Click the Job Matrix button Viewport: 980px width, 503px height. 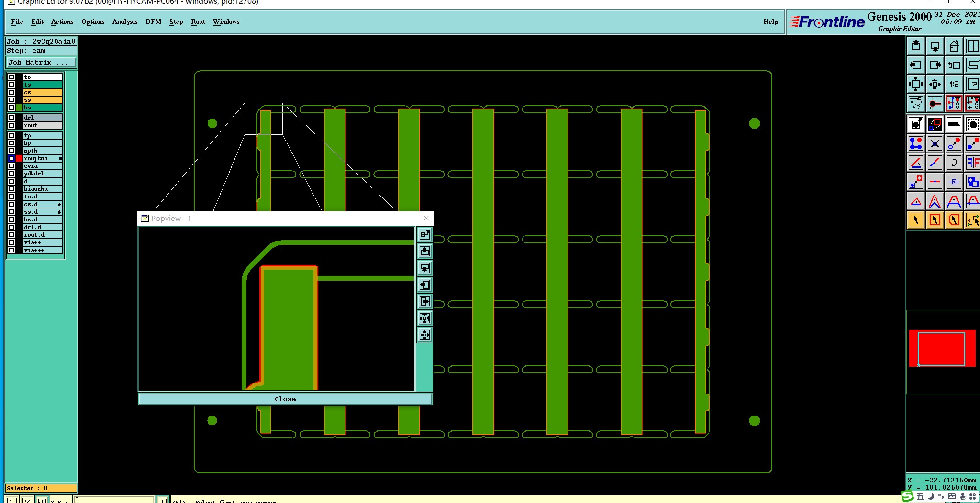(41, 62)
